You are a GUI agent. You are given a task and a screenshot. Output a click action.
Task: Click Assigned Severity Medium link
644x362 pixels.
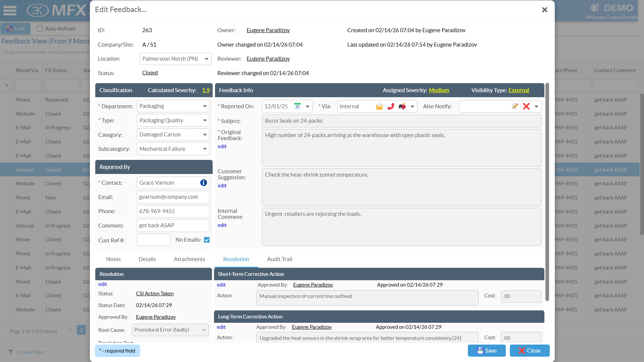pyautogui.click(x=439, y=90)
